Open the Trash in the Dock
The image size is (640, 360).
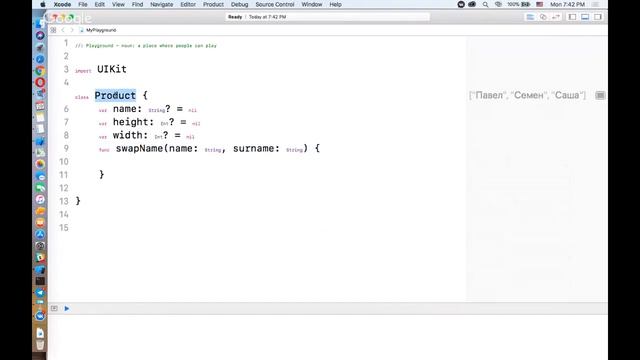click(x=40, y=345)
